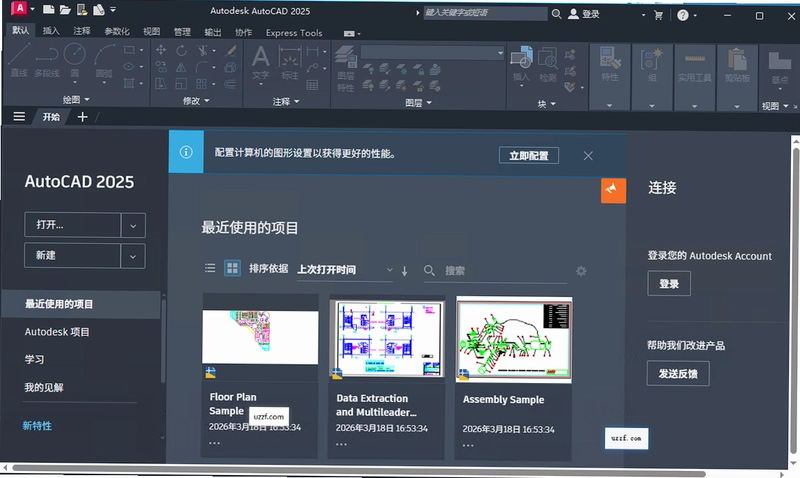800x478 pixels.
Task: Open the Data Extraction and Multileader thumbnail
Action: (388, 339)
